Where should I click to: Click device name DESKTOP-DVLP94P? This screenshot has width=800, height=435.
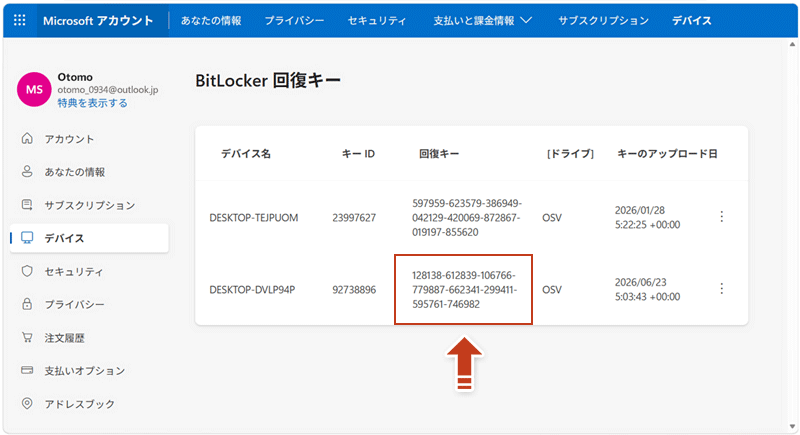click(252, 290)
